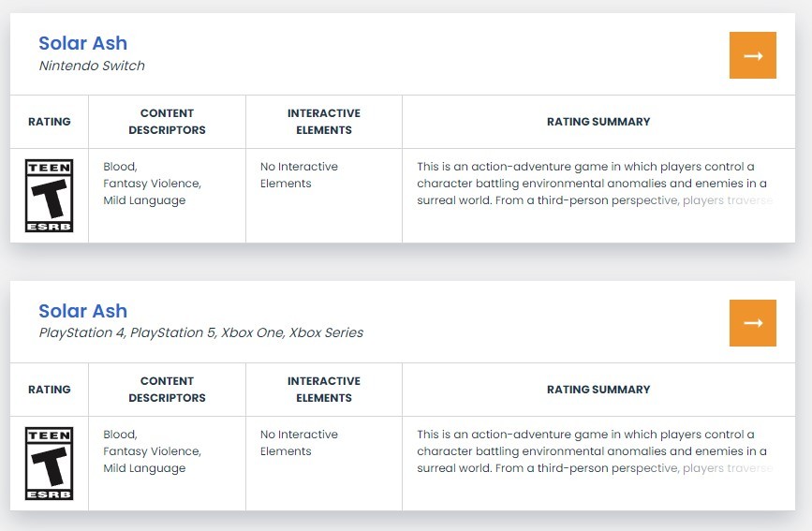Click Content Descriptors header in first card
The image size is (812, 531).
coord(167,122)
